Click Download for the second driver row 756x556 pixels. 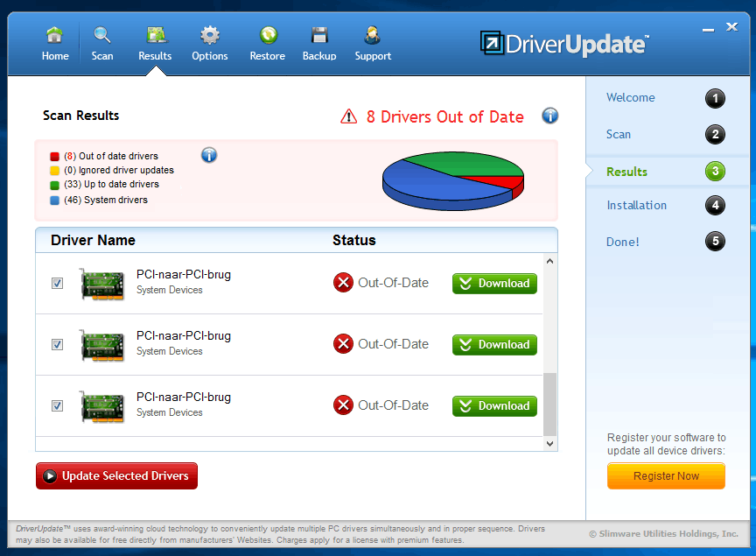[x=494, y=345]
